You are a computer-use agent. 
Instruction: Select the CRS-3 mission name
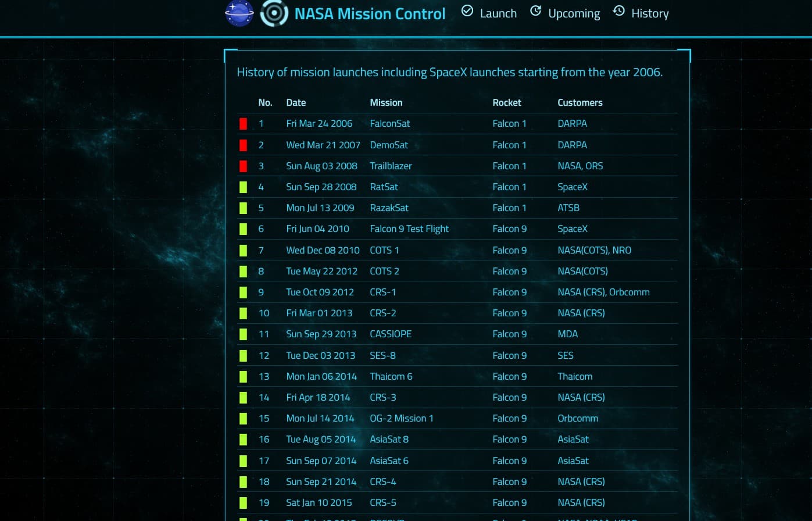click(x=383, y=397)
